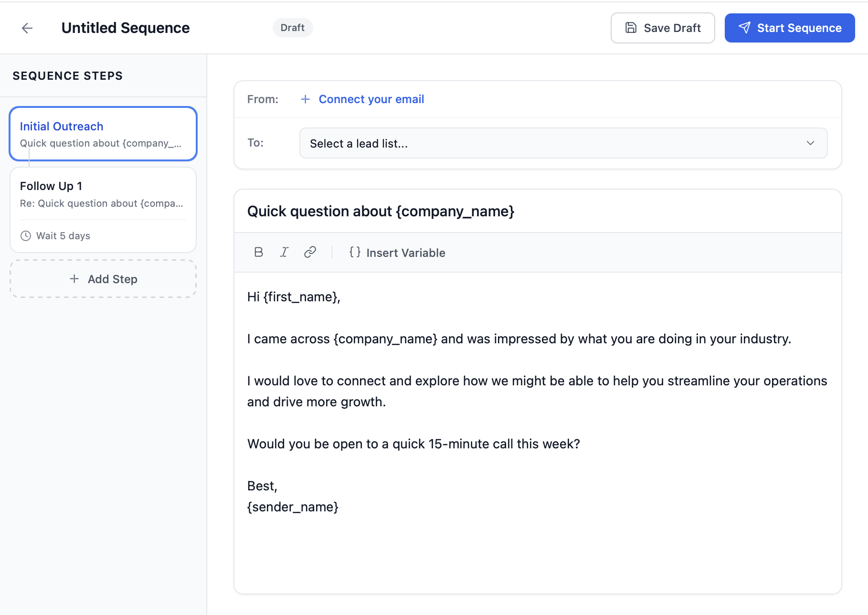Click the Draft status badge
Image resolution: width=868 pixels, height=615 pixels.
coord(292,27)
